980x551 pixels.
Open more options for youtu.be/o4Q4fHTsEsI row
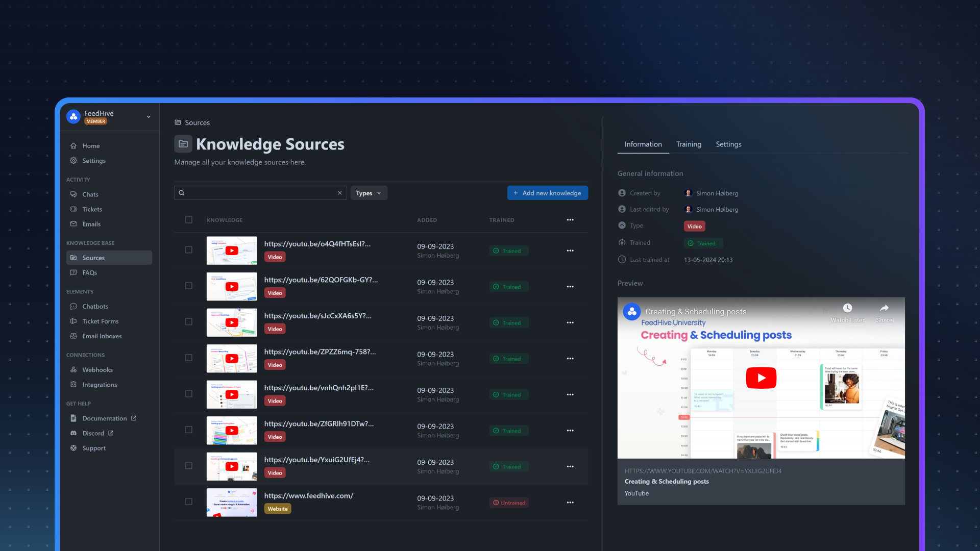click(x=570, y=251)
